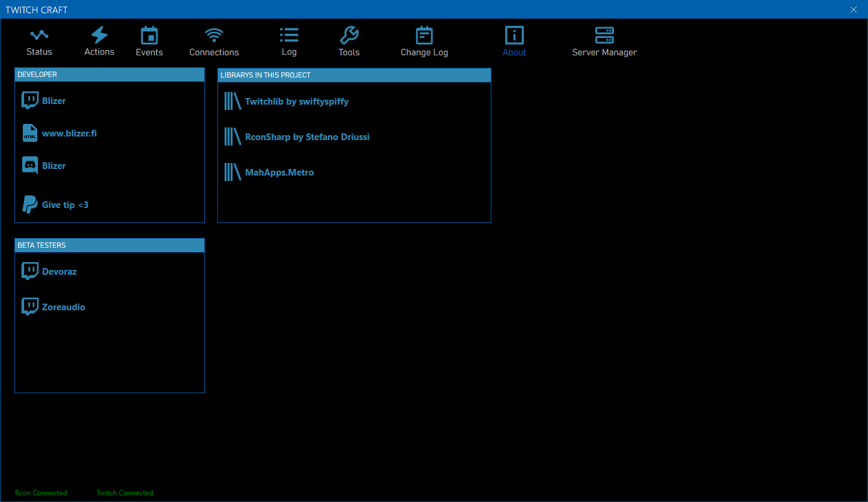Click the Rcon Connected status indicator

tap(41, 493)
